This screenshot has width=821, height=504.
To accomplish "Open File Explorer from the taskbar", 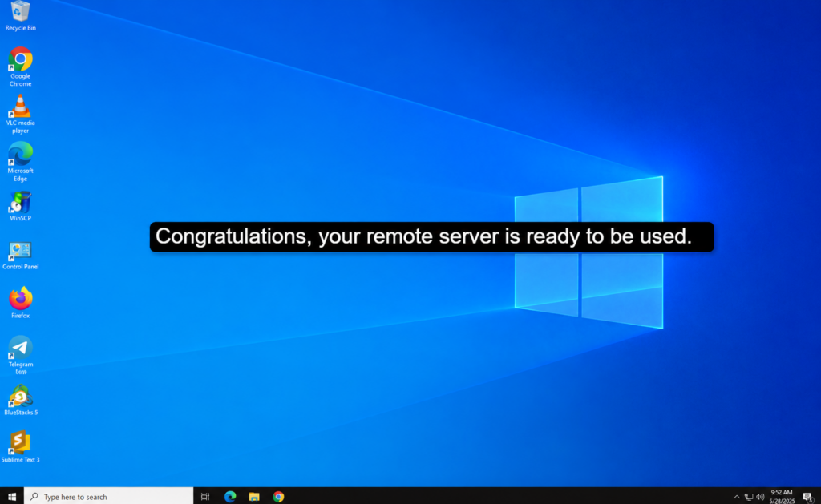I will point(254,496).
